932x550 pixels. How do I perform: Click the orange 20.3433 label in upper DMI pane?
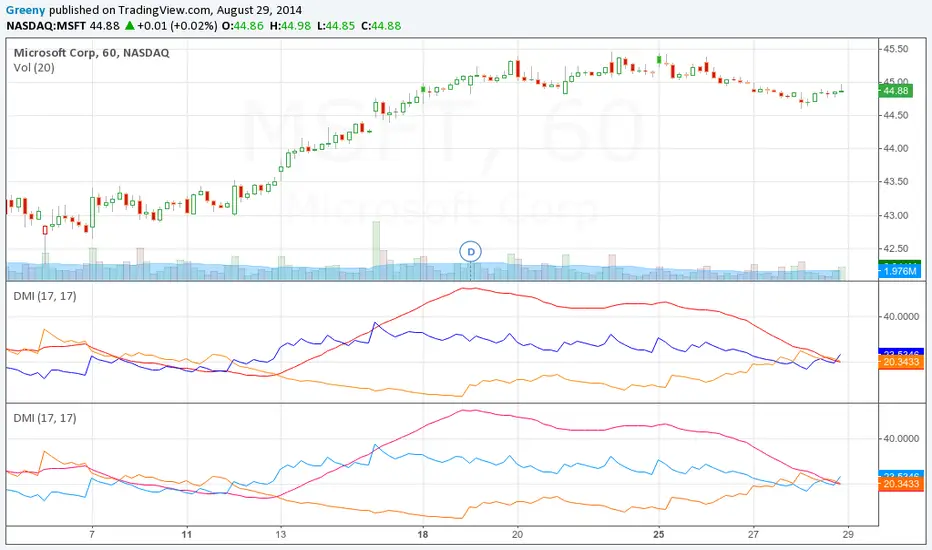(x=900, y=362)
